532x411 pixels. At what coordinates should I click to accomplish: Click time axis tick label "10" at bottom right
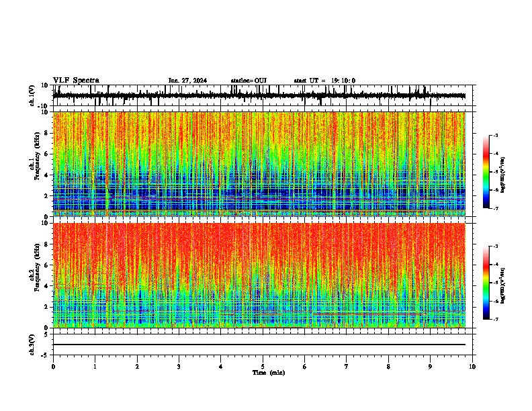point(472,367)
